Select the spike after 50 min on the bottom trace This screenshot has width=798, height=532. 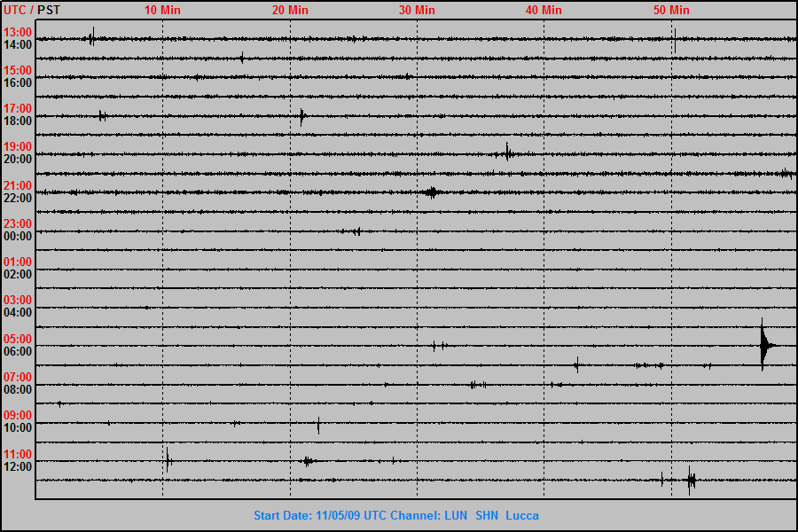(691, 480)
